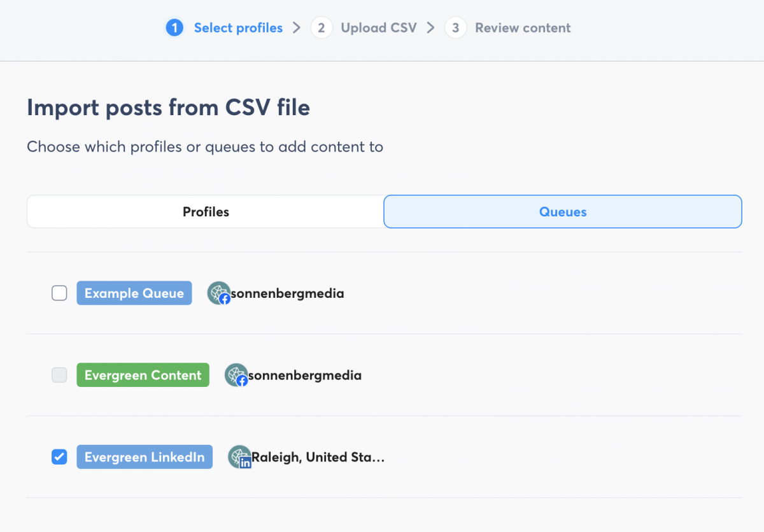This screenshot has height=532, width=764.
Task: Click the Facebook icon on Example Queue's profile
Action: point(224,298)
